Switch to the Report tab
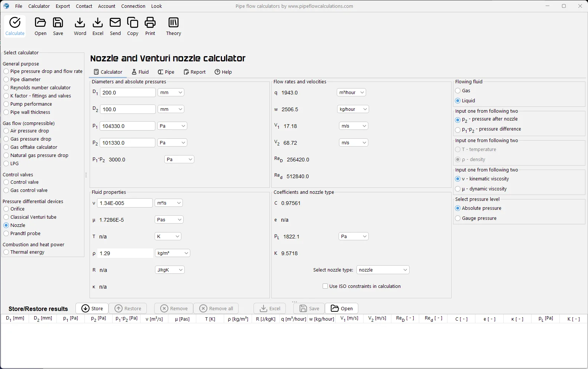588x369 pixels. (x=194, y=72)
